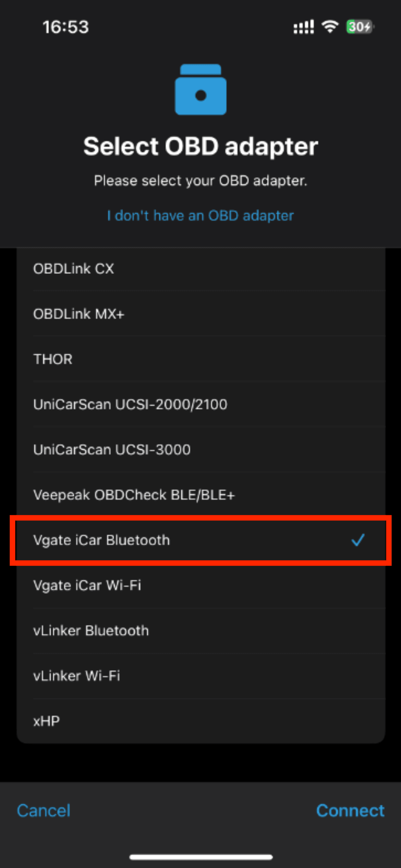This screenshot has width=401, height=868.
Task: Tap the Cancel button
Action: (x=44, y=811)
